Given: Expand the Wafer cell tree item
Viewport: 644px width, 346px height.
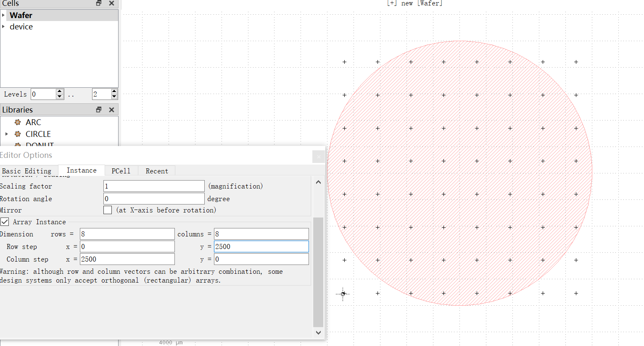Looking at the screenshot, I should [x=4, y=15].
